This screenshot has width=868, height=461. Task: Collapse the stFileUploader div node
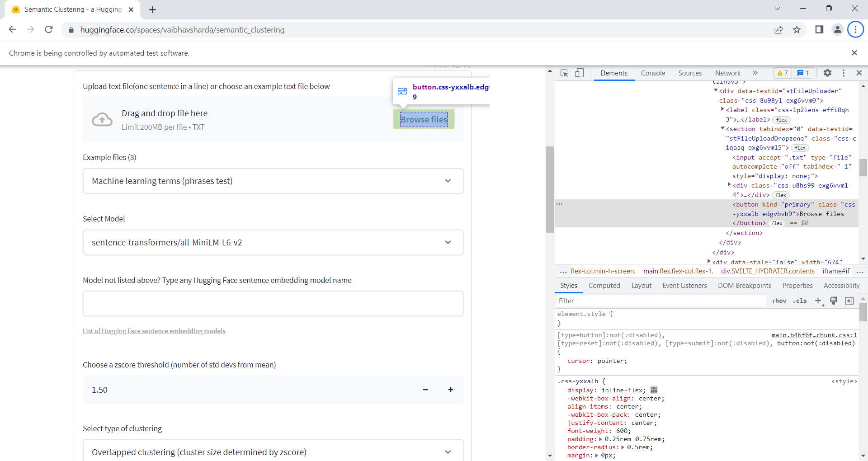(716, 90)
